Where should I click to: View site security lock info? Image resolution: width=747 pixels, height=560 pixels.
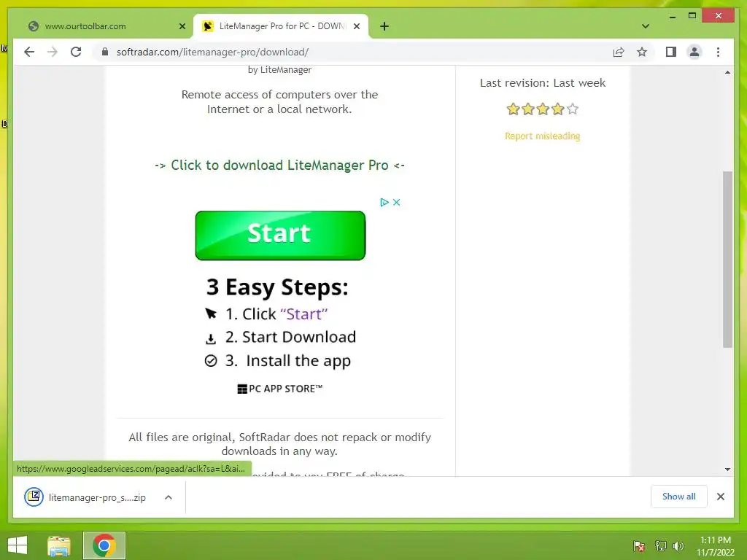coord(105,52)
